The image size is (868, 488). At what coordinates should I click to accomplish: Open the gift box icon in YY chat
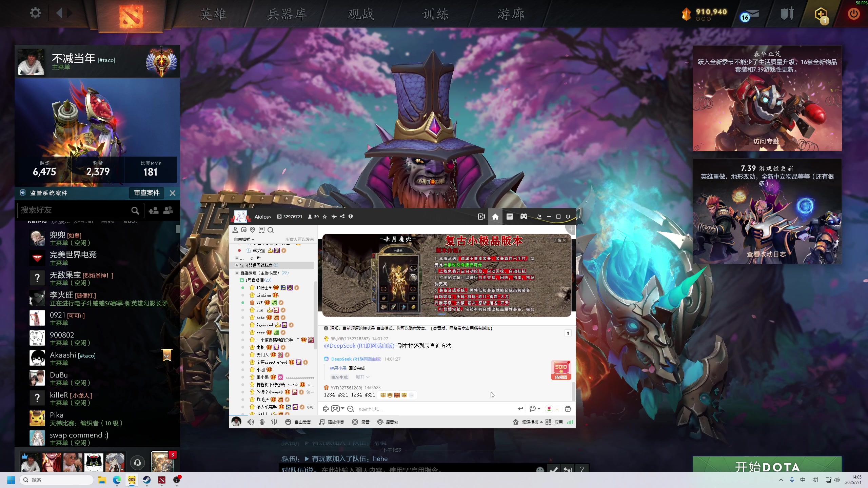[x=568, y=409]
